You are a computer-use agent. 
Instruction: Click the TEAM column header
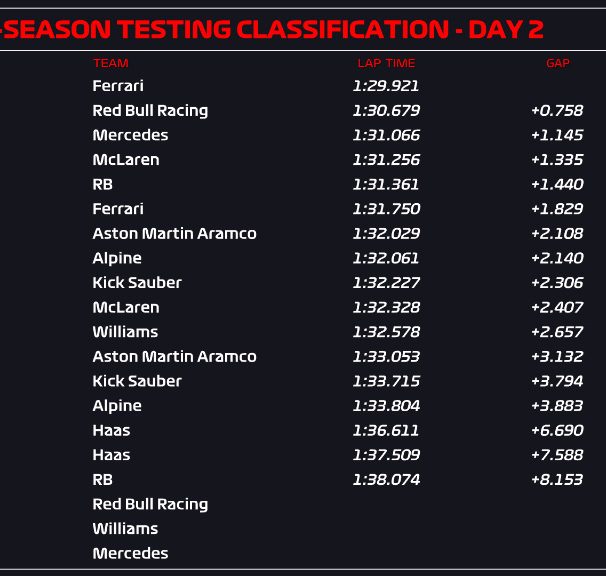point(111,63)
